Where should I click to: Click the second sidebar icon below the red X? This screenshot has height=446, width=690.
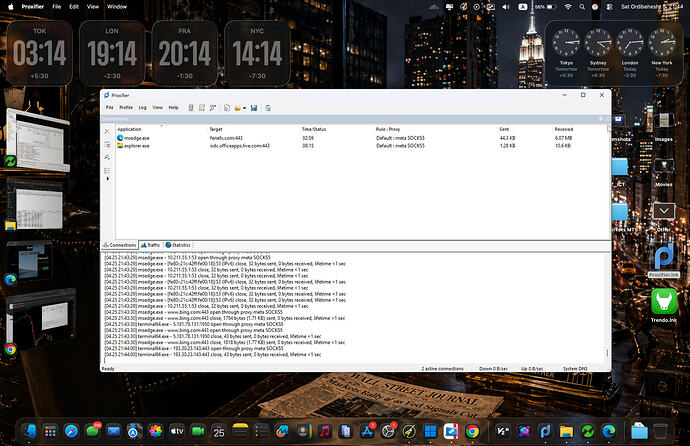(x=107, y=144)
